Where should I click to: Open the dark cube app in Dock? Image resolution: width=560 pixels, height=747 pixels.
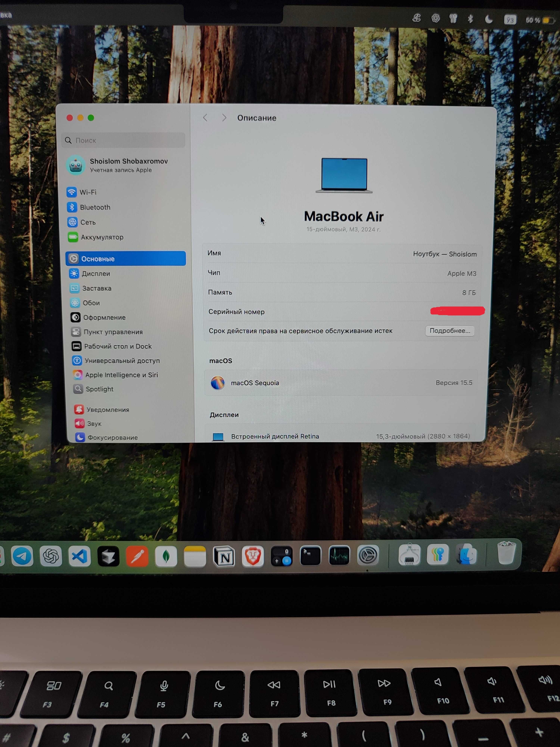[x=108, y=556]
